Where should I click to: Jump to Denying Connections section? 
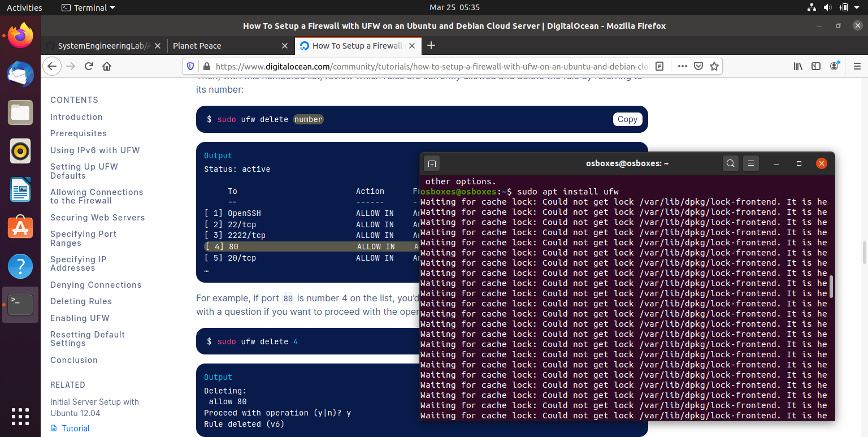point(96,285)
